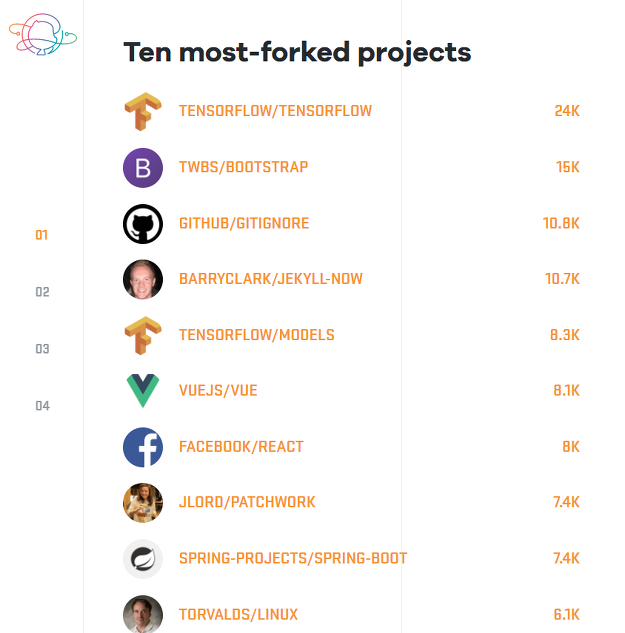Screen dimensions: 625x633
Task: Click the purple Bootstrap B icon
Action: 143,168
